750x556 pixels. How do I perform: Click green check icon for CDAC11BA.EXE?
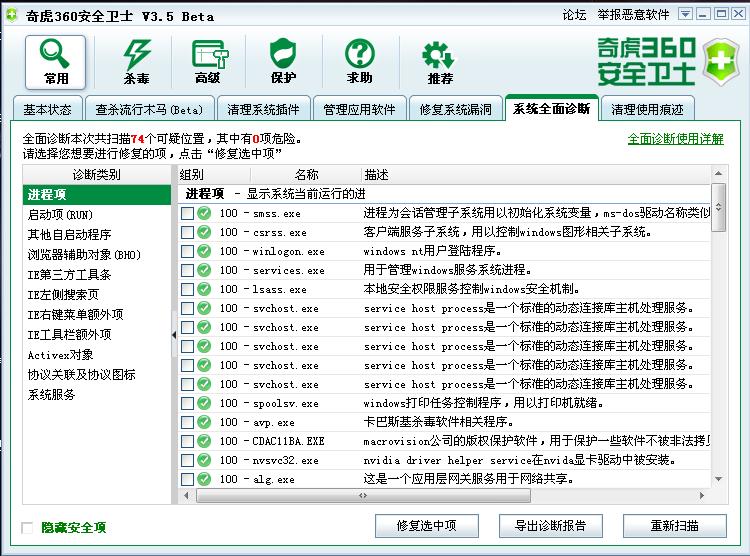[204, 441]
